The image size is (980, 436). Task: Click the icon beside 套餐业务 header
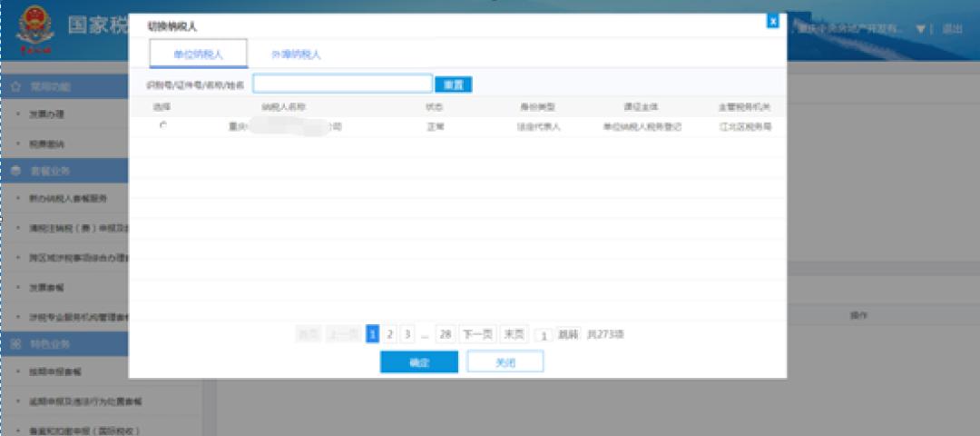17,172
